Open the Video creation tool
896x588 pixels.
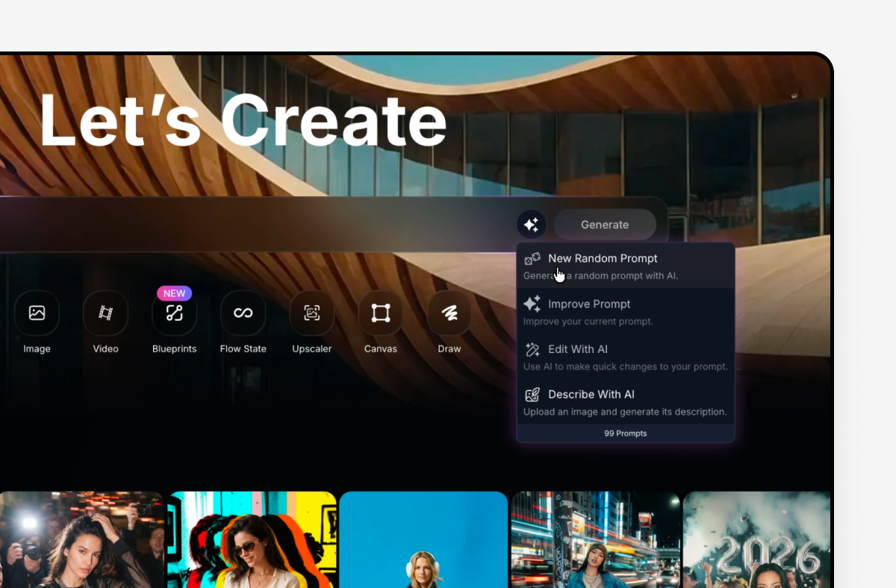click(105, 313)
